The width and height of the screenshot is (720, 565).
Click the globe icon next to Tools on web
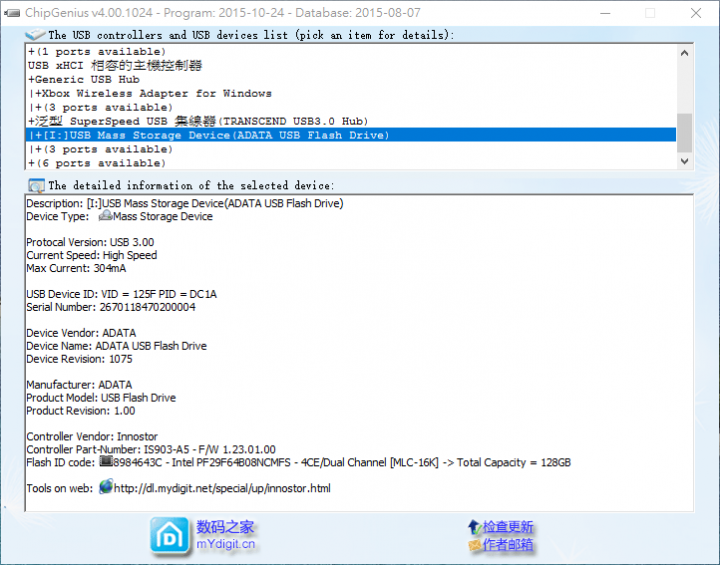(106, 486)
